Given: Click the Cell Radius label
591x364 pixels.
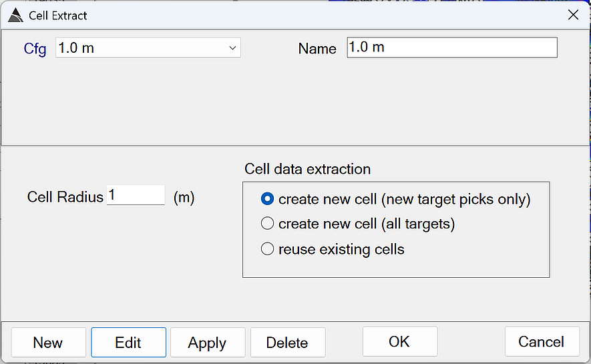Looking at the screenshot, I should click(65, 197).
